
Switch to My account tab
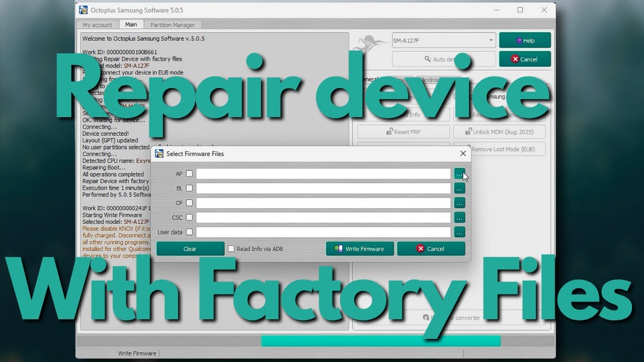(x=98, y=25)
